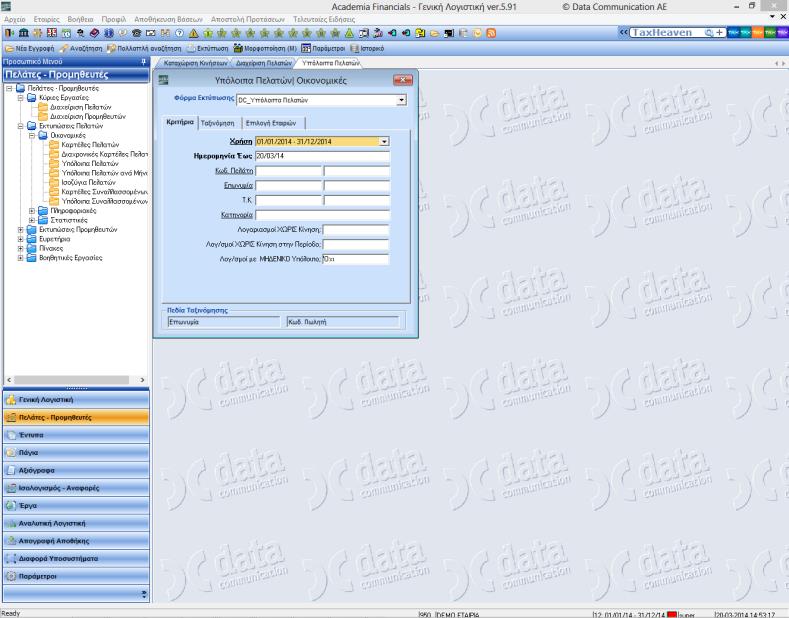This screenshot has width=789, height=618.
Task: Collapse Εκτυπώσεις Πελατών tree node
Action: 21,126
